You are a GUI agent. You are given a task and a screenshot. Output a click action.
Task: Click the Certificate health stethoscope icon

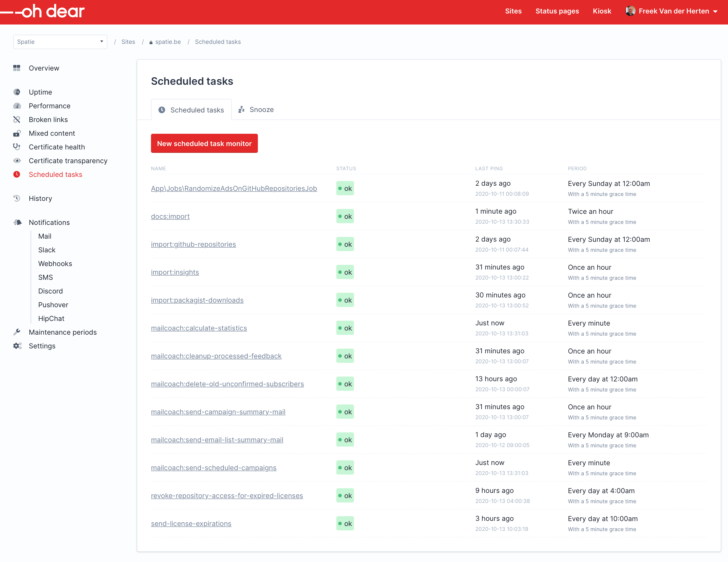click(x=17, y=147)
